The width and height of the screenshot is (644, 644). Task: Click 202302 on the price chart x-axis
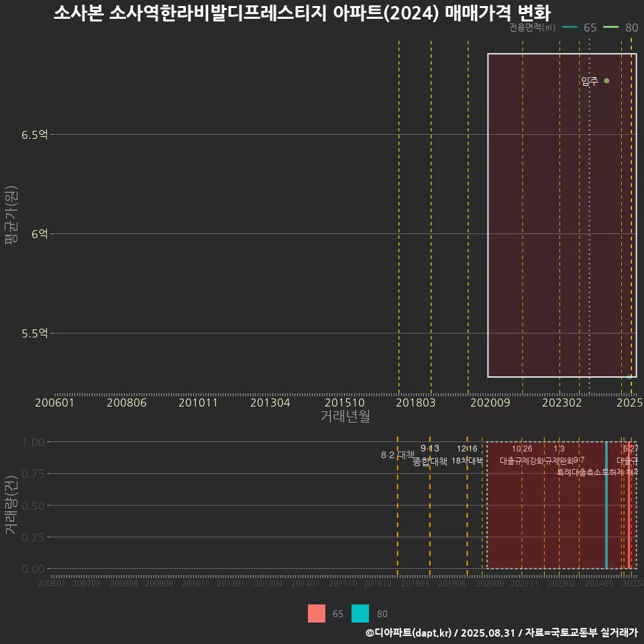562,402
